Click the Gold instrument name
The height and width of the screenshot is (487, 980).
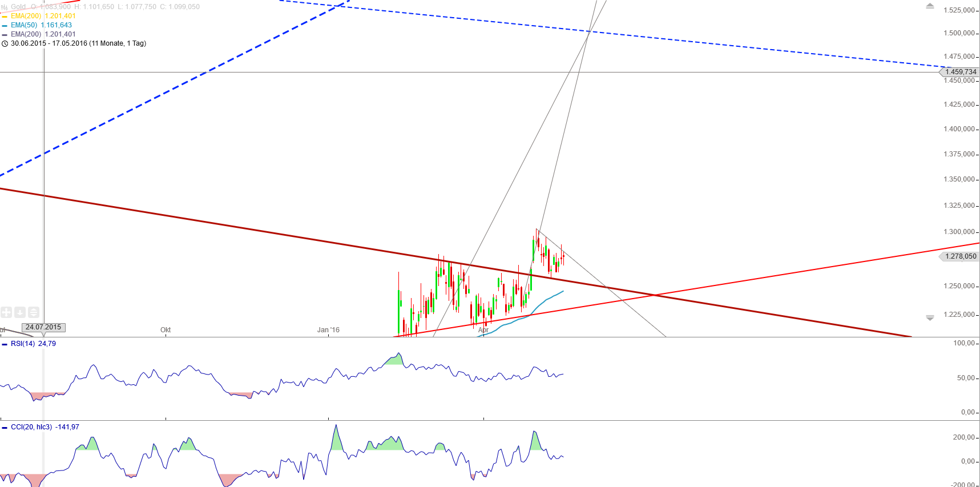[18, 7]
